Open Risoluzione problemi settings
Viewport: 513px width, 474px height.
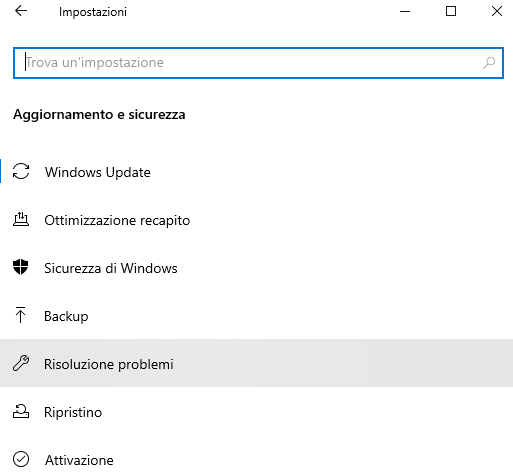(x=256, y=363)
